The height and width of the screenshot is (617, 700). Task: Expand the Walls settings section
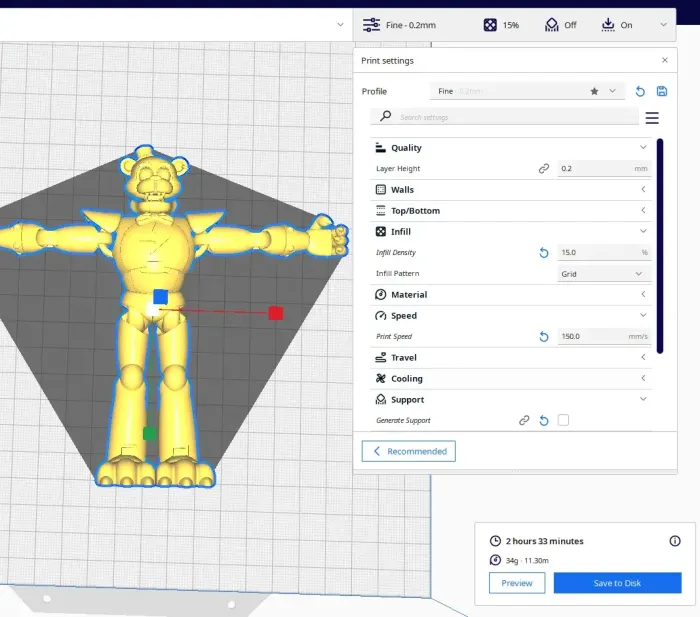click(x=510, y=190)
